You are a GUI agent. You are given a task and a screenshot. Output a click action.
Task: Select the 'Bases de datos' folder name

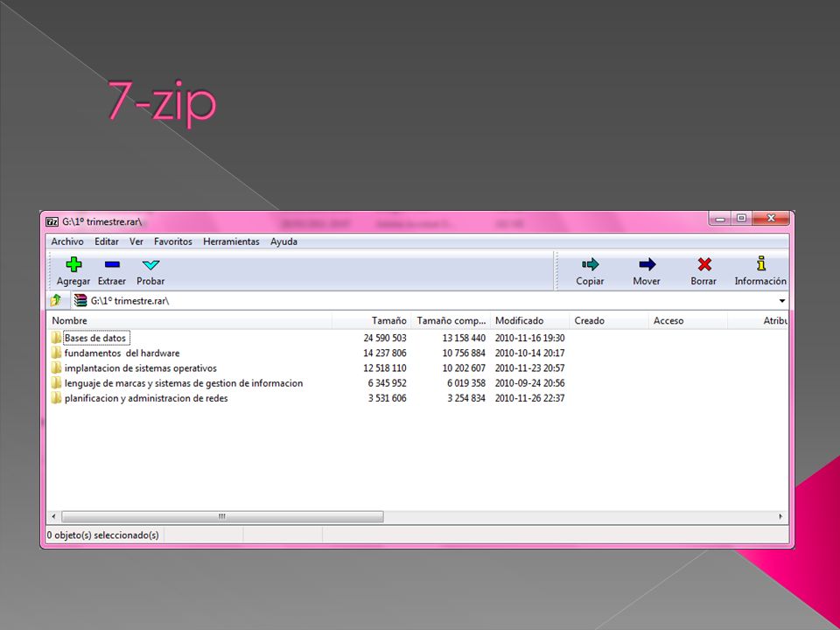point(95,338)
